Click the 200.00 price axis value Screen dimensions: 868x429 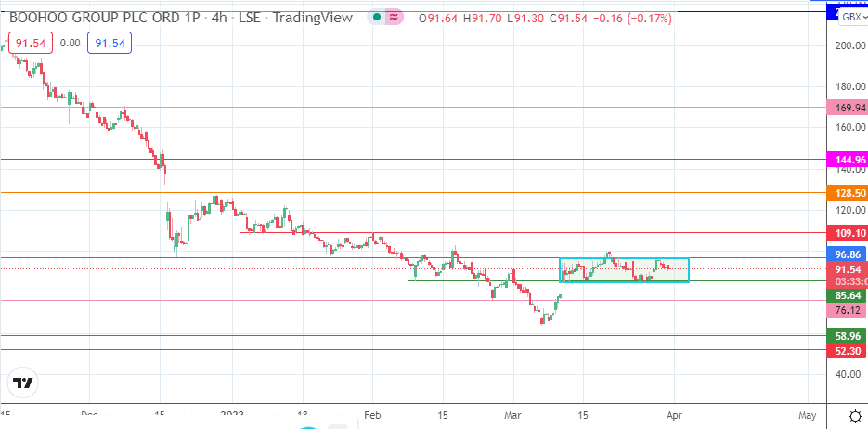[849, 45]
